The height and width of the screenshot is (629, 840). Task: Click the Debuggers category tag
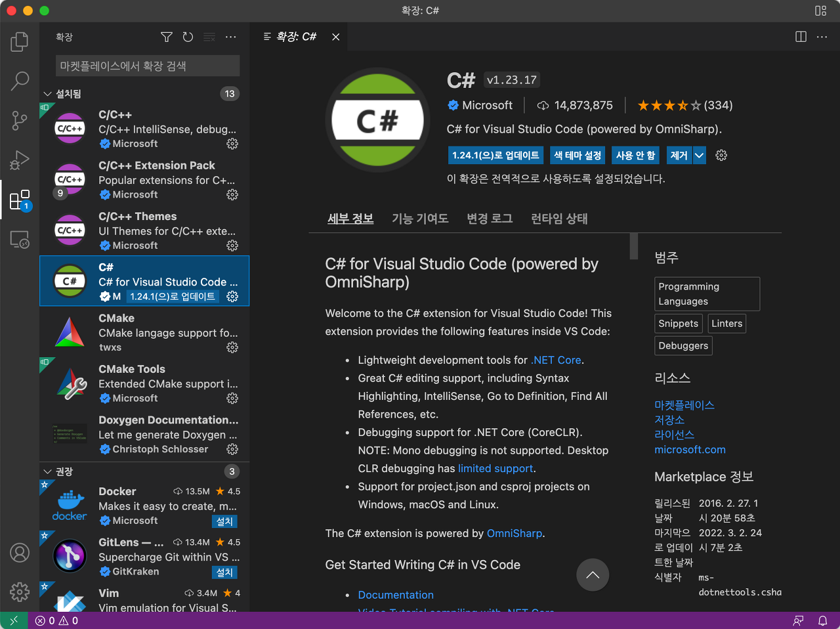point(683,345)
